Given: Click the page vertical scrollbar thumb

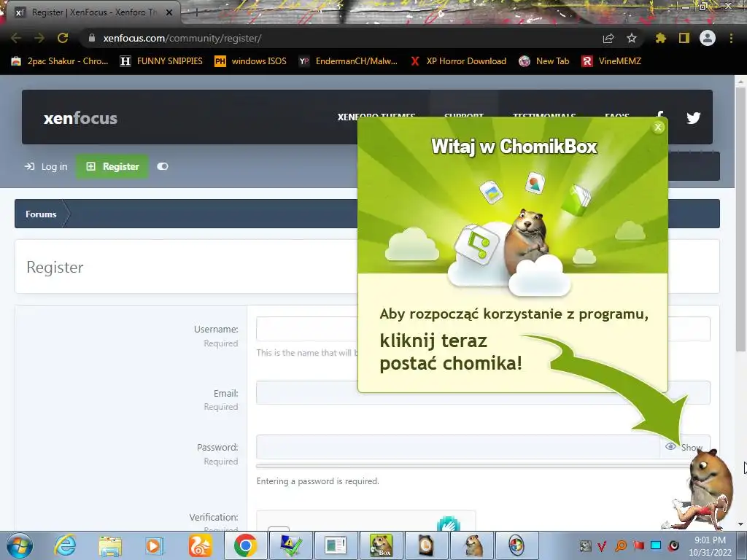Looking at the screenshot, I should pyautogui.click(x=740, y=220).
